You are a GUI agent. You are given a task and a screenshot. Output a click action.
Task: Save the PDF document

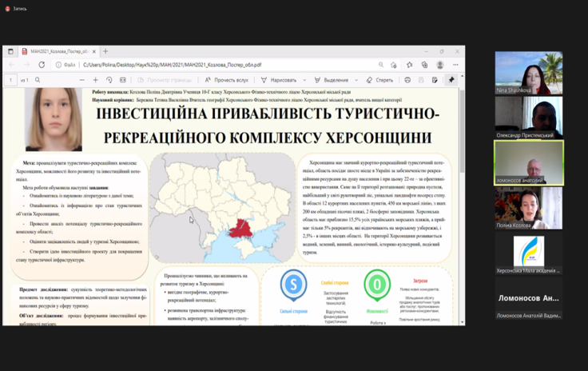(x=421, y=80)
